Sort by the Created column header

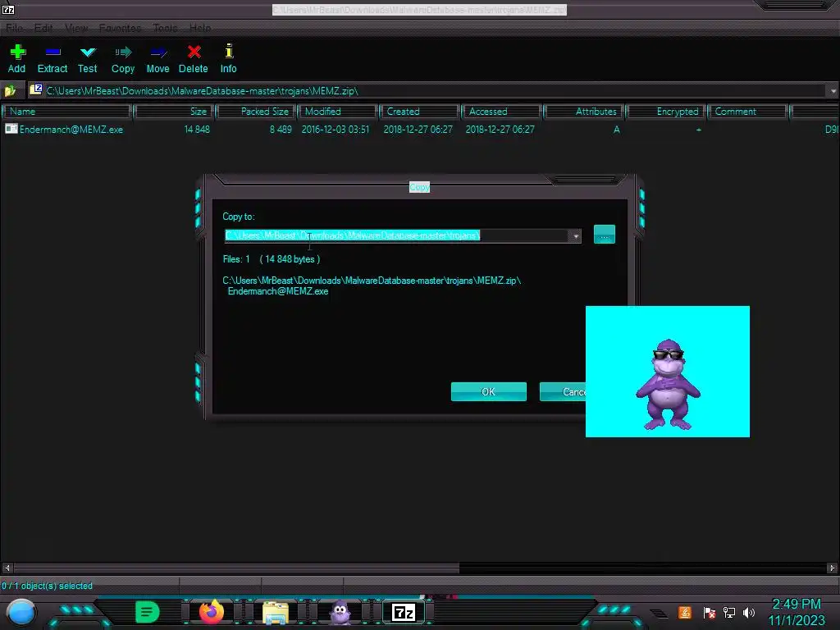point(421,112)
